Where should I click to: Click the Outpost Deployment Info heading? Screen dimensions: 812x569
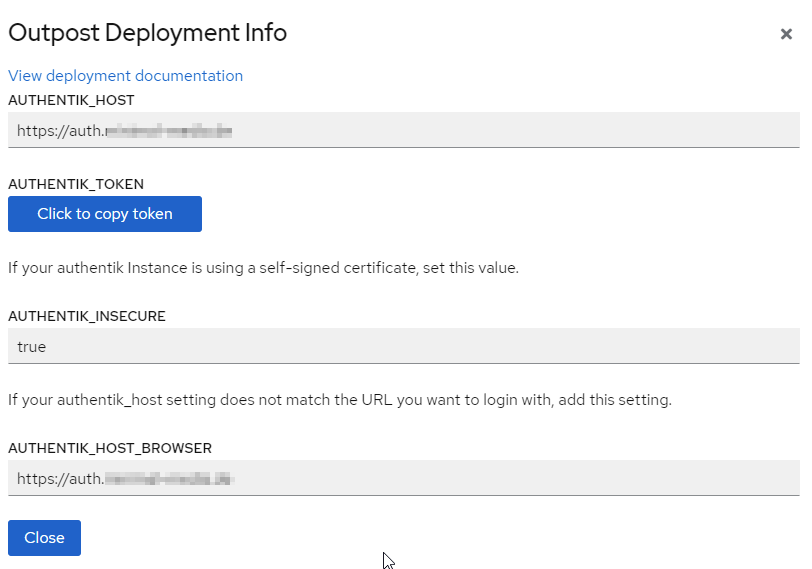(148, 33)
